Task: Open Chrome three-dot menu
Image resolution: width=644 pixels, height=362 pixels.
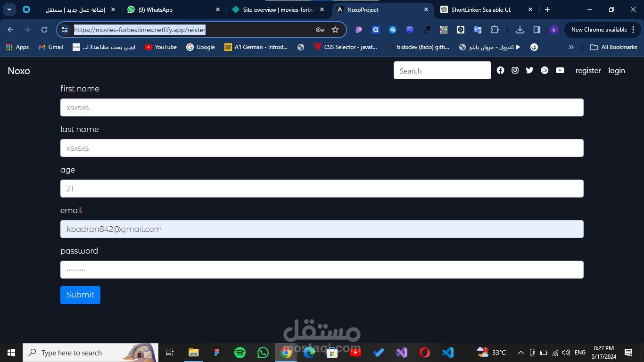Action: (x=633, y=30)
